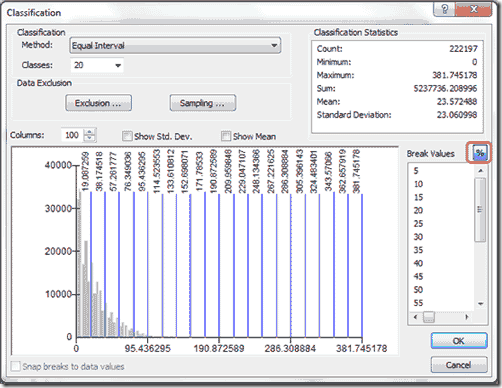Increase the Columns value with up arrow
Viewport: 502px width, 388px height.
pyautogui.click(x=89, y=132)
